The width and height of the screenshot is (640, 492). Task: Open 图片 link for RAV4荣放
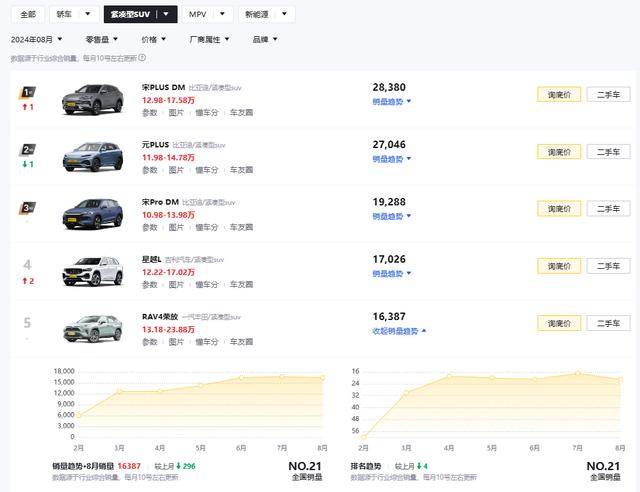click(x=176, y=342)
